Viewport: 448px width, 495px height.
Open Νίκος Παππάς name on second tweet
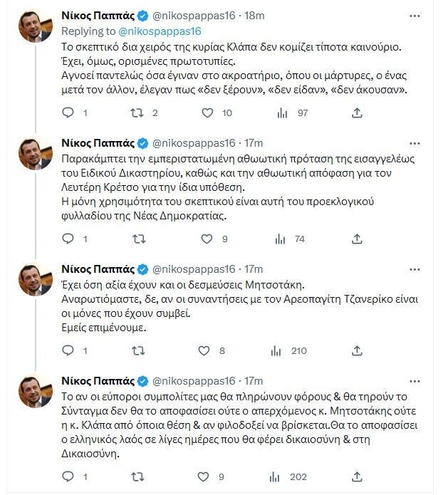coord(98,143)
